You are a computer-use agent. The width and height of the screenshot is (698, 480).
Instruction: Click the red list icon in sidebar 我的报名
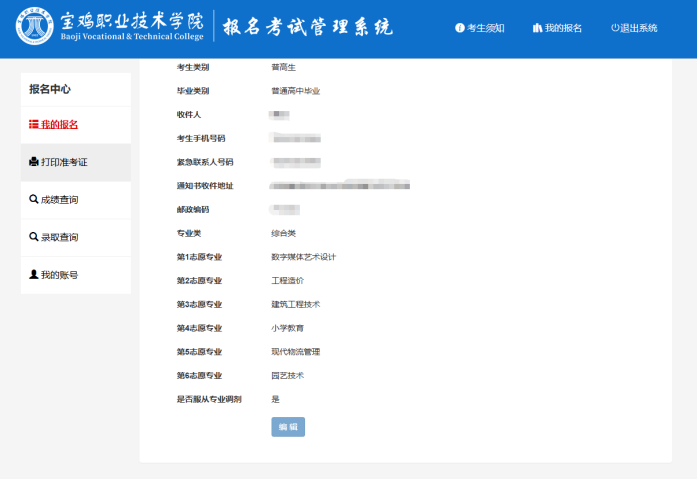[x=34, y=125]
